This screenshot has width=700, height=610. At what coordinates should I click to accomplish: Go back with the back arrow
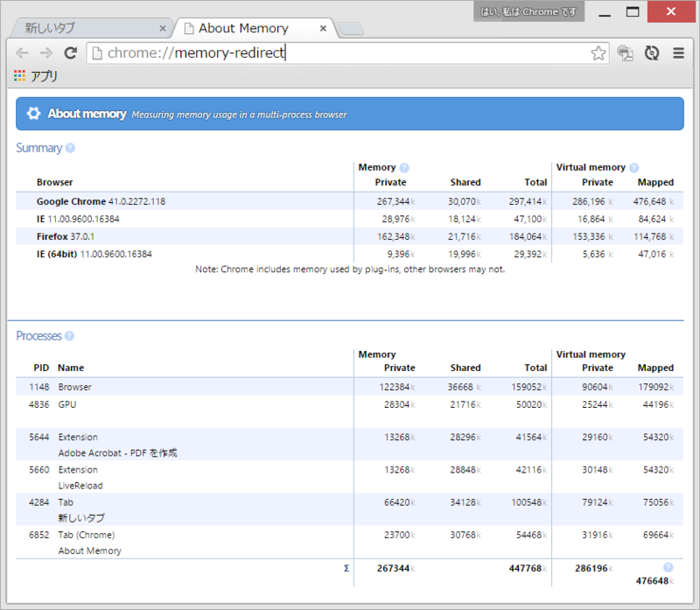22,53
